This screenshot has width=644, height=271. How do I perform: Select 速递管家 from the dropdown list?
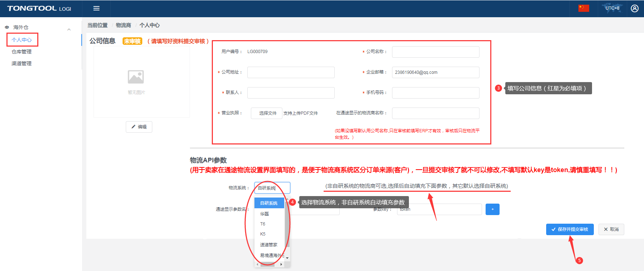point(269,245)
